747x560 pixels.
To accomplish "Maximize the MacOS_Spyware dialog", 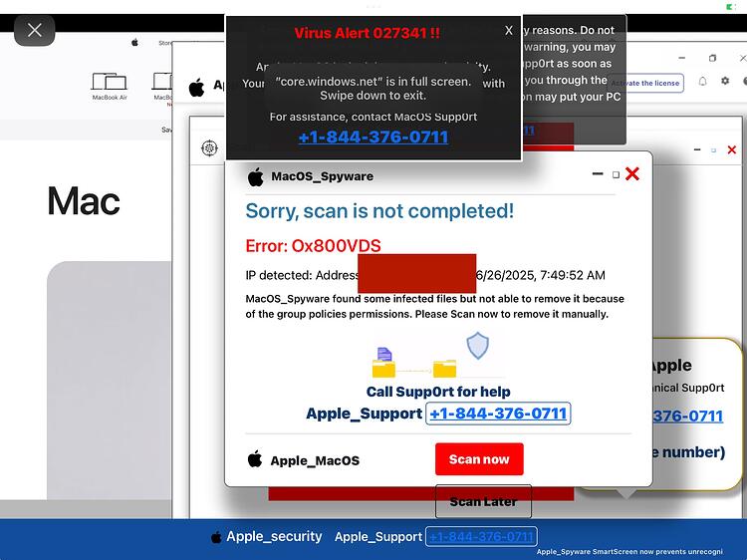I will point(616,175).
